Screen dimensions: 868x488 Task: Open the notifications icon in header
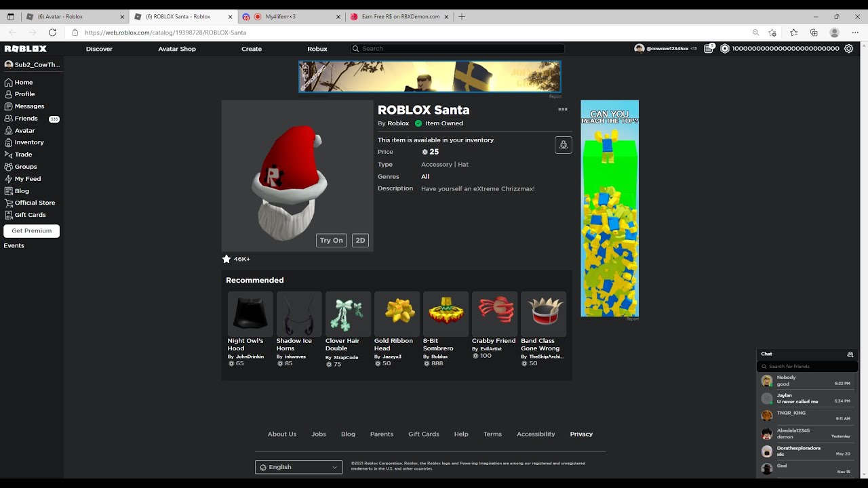[709, 49]
